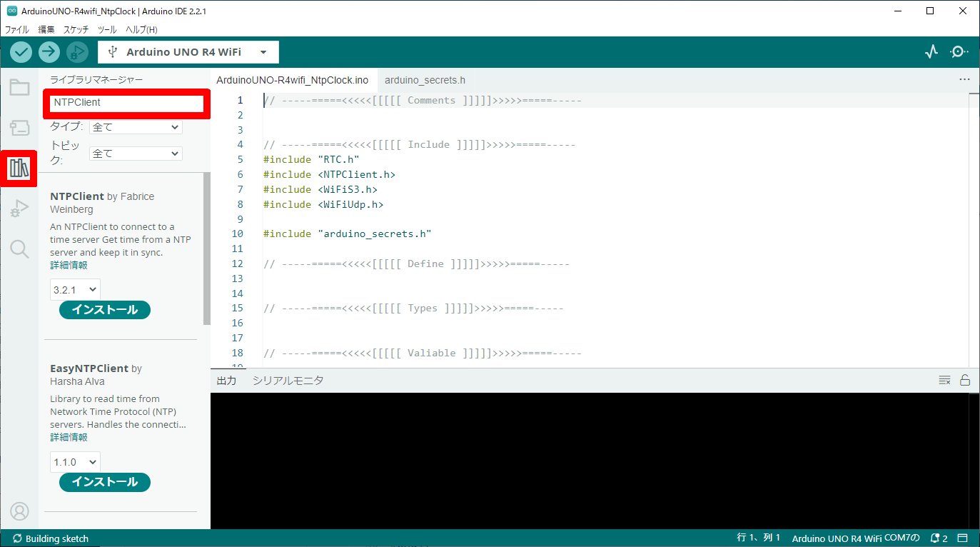Open the Library Manager books icon
Image resolution: width=980 pixels, height=547 pixels.
[x=19, y=169]
